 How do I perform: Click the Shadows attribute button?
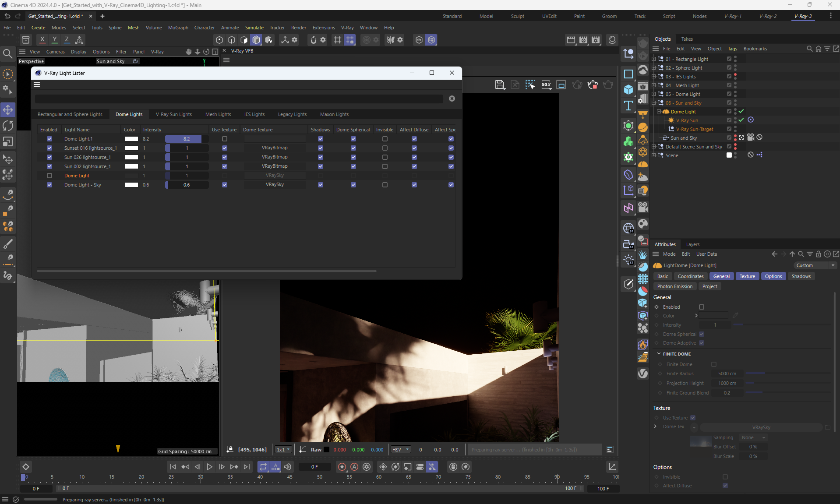click(x=801, y=276)
